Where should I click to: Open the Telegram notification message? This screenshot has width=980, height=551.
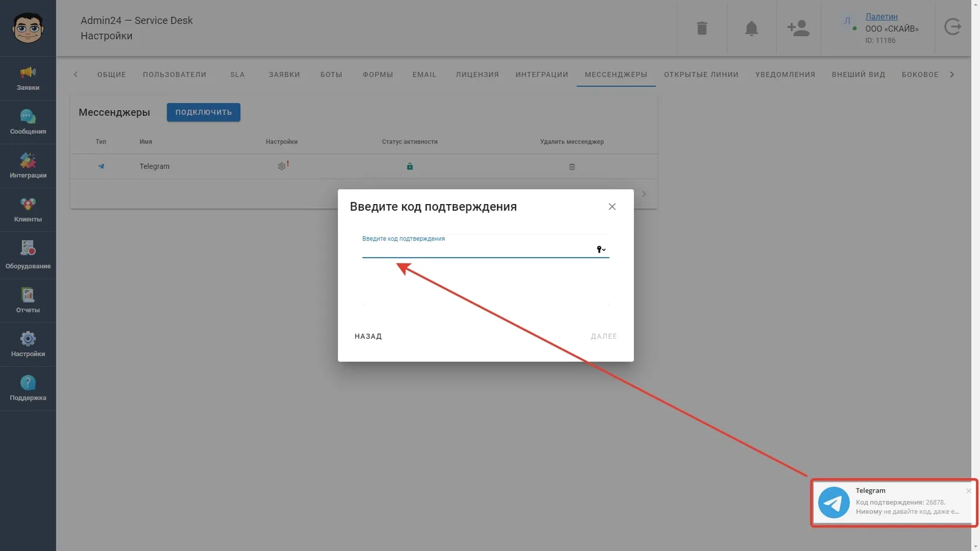[x=894, y=503]
